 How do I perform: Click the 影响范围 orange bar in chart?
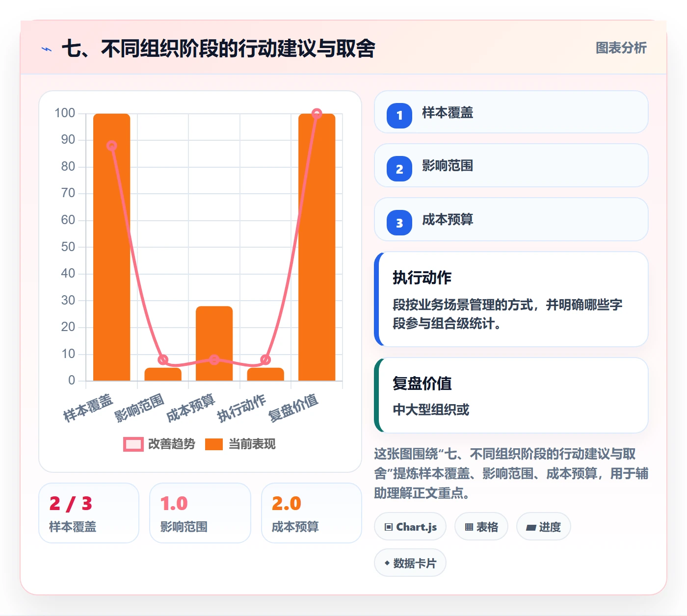163,374
